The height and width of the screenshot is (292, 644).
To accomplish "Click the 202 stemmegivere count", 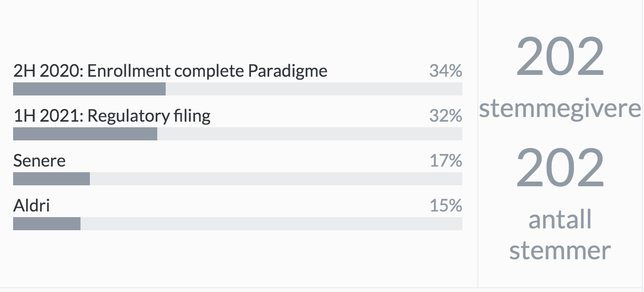I will click(x=560, y=57).
